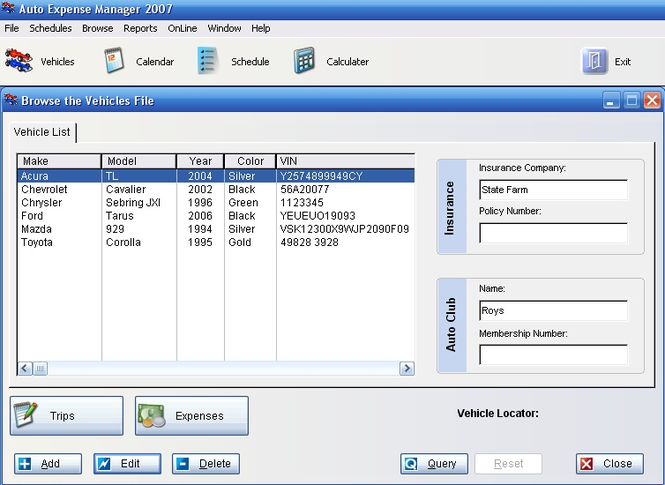The image size is (665, 485).
Task: Click the VIN column header
Action: (346, 161)
